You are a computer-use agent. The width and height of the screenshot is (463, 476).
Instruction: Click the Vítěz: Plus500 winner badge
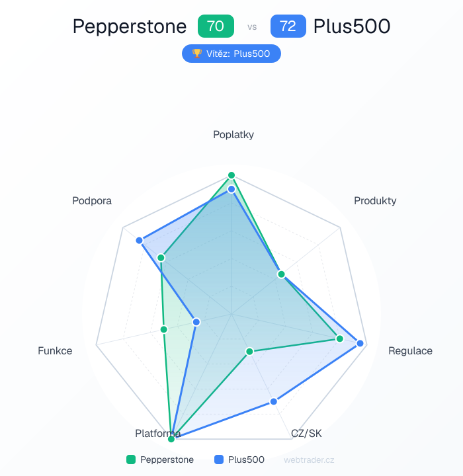pyautogui.click(x=232, y=54)
